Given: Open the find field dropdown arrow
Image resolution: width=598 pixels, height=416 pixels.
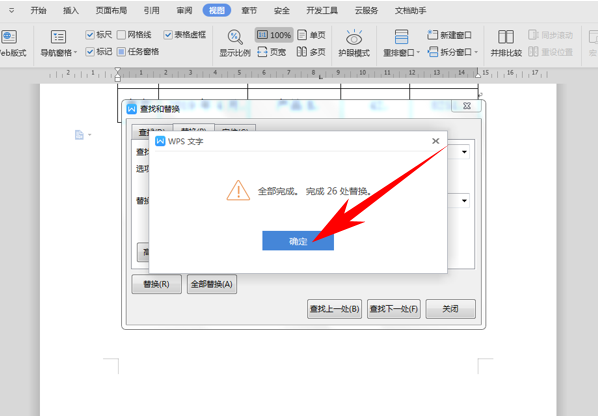Looking at the screenshot, I should pos(464,152).
